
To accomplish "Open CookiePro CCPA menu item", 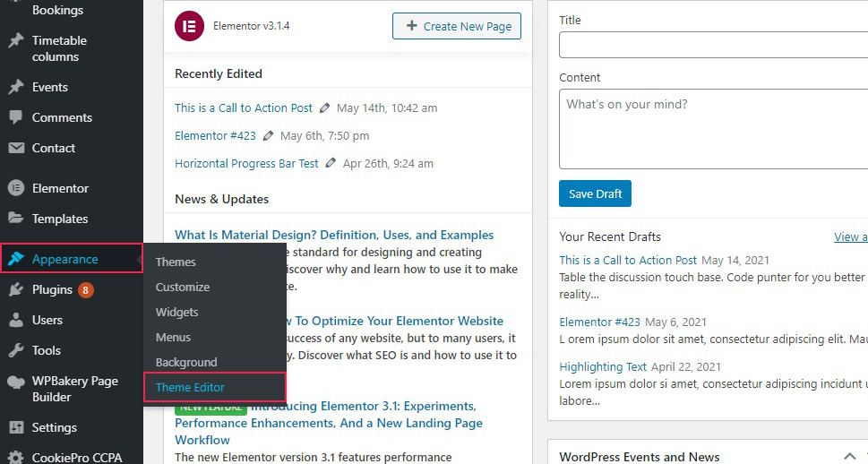I will [77, 458].
